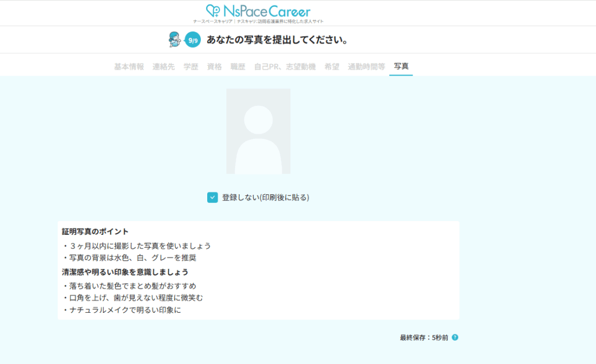Click the NsPace Career heart logo
The height and width of the screenshot is (364, 596).
[x=213, y=11]
